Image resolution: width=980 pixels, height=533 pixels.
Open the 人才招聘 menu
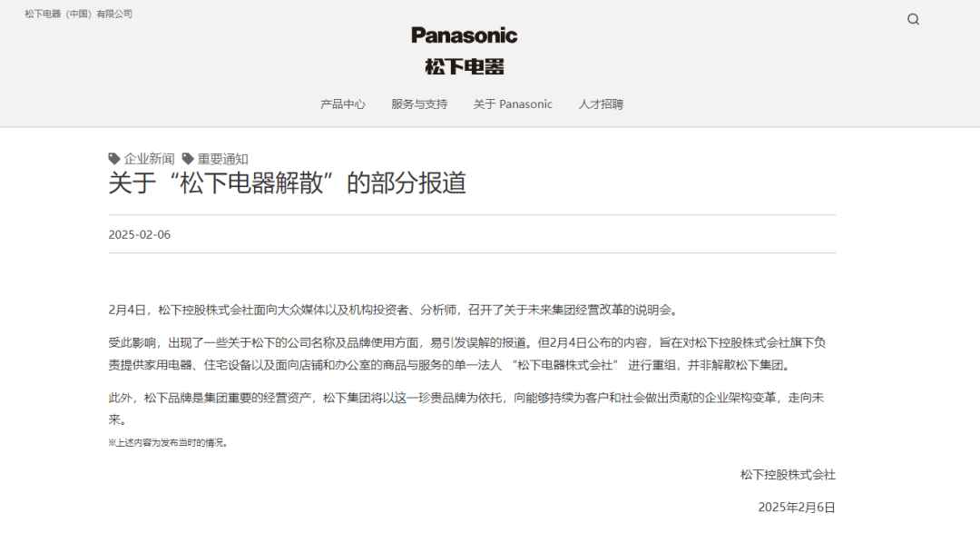[601, 104]
